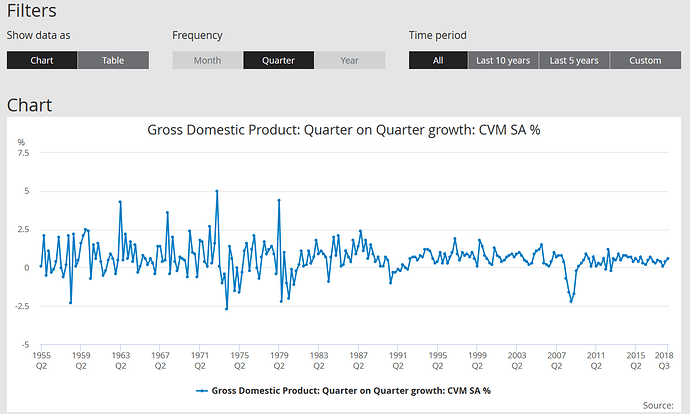The width and height of the screenshot is (690, 414).
Task: Click the 'Show data as' label
Action: 38,35
